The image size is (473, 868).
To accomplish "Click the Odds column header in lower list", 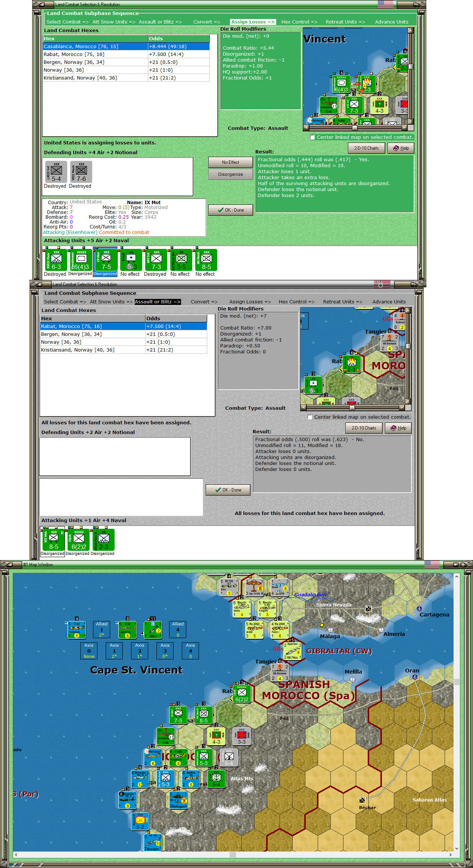I will tap(176, 319).
